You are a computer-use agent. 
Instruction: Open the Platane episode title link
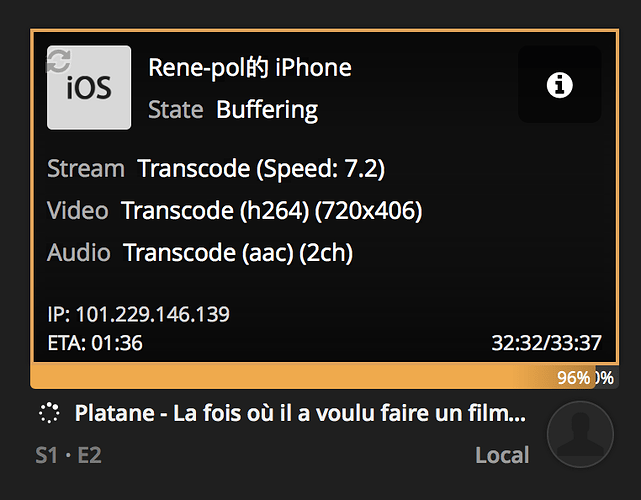click(300, 413)
